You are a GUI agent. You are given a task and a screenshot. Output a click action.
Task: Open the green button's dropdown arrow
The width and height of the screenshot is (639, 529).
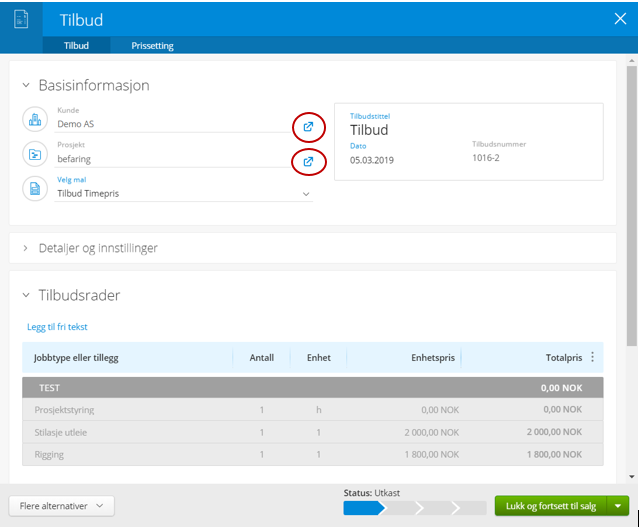tap(618, 506)
